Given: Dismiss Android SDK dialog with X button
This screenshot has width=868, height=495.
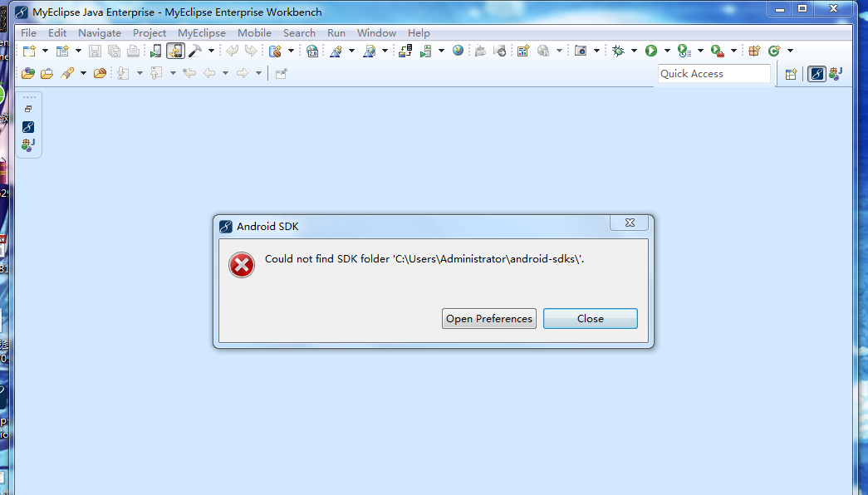Looking at the screenshot, I should [630, 223].
